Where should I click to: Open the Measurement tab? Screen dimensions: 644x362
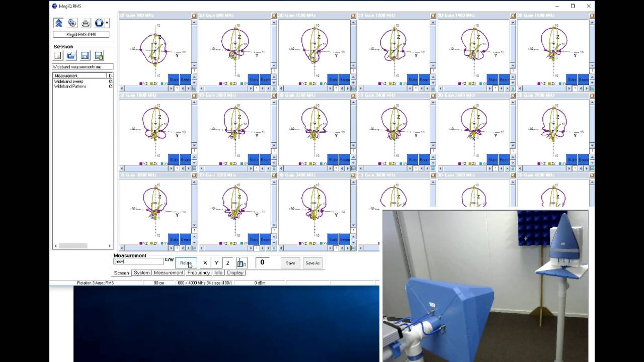pos(169,273)
